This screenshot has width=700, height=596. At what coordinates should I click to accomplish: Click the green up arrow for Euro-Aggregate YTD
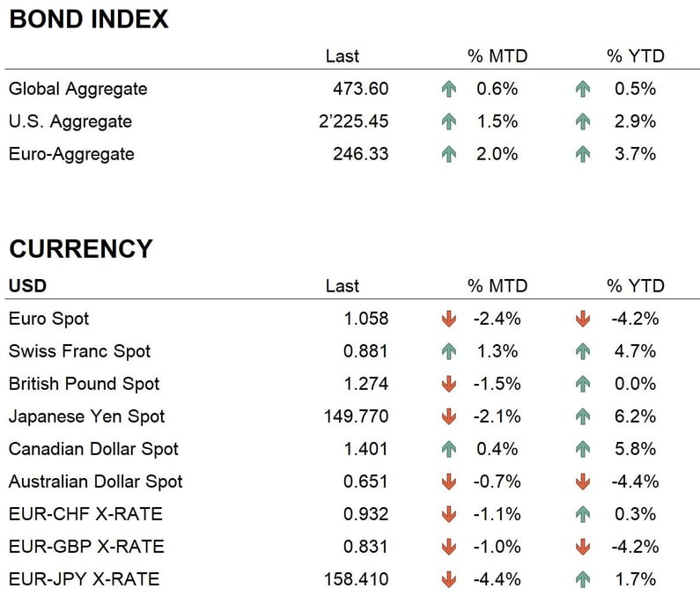coord(582,154)
